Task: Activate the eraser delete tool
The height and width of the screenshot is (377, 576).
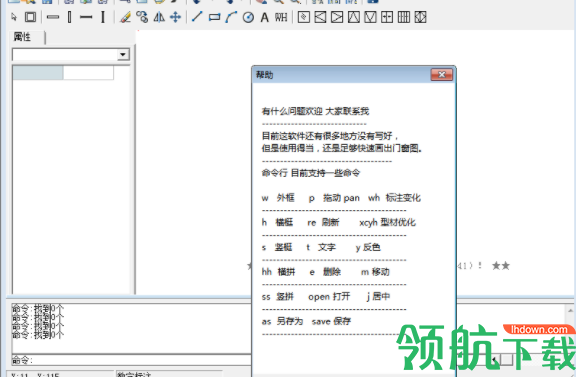Action: [x=126, y=17]
